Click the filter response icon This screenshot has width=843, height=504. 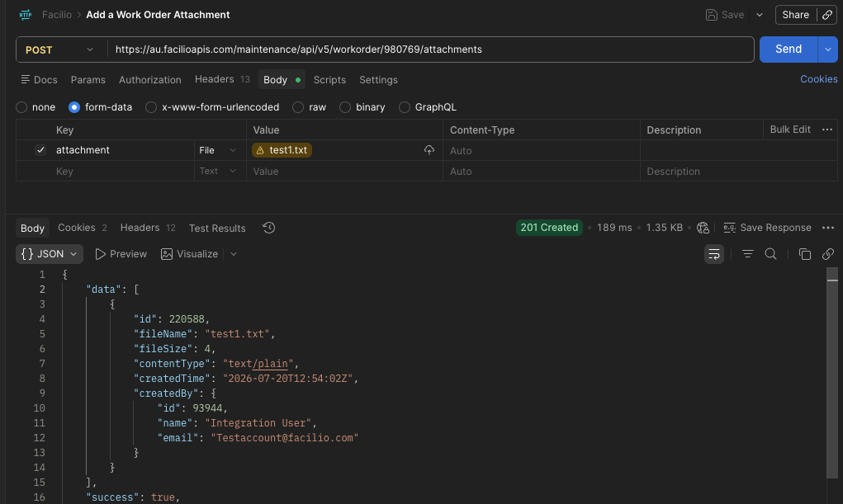tap(747, 254)
